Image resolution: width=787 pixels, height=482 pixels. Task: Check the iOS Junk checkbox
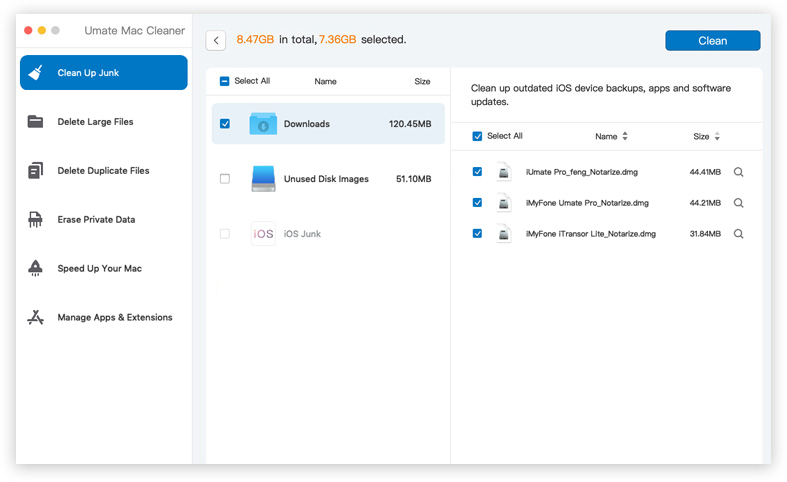(x=225, y=233)
